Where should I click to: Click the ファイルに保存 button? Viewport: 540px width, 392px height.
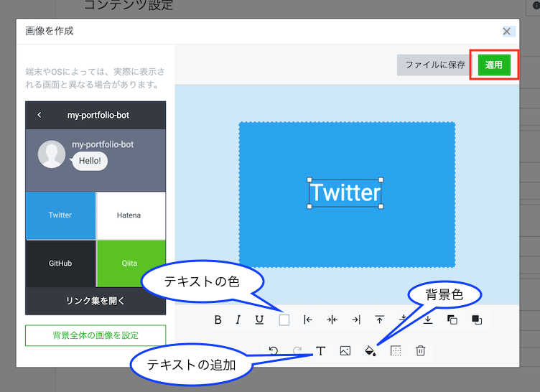click(x=434, y=65)
